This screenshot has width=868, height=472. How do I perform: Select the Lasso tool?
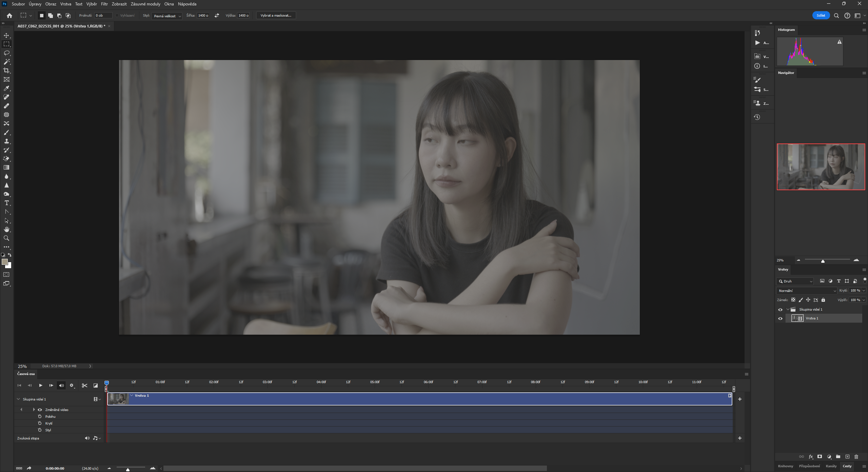(6, 53)
